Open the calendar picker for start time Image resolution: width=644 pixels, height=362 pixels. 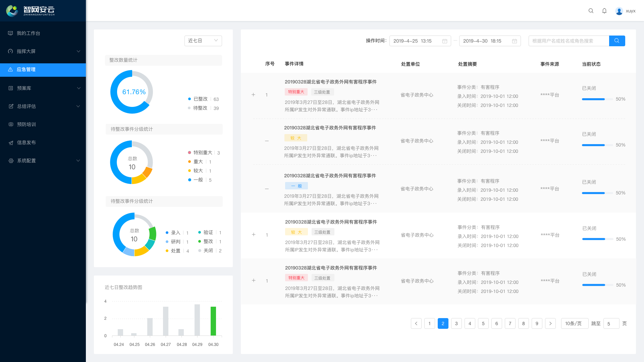click(444, 41)
